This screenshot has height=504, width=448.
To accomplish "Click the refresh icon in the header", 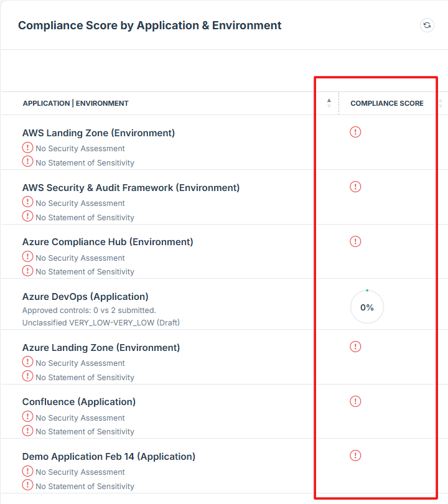I will [x=427, y=26].
